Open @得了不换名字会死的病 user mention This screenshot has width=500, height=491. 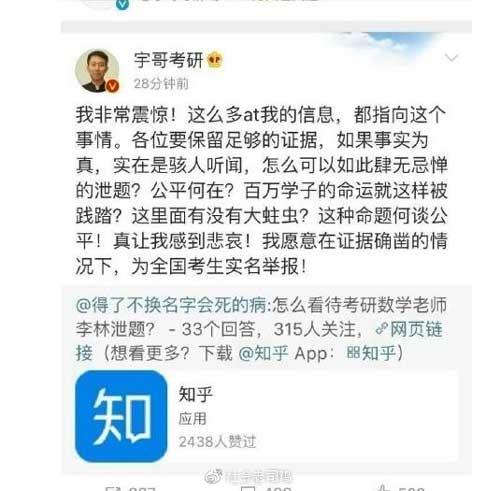click(171, 305)
